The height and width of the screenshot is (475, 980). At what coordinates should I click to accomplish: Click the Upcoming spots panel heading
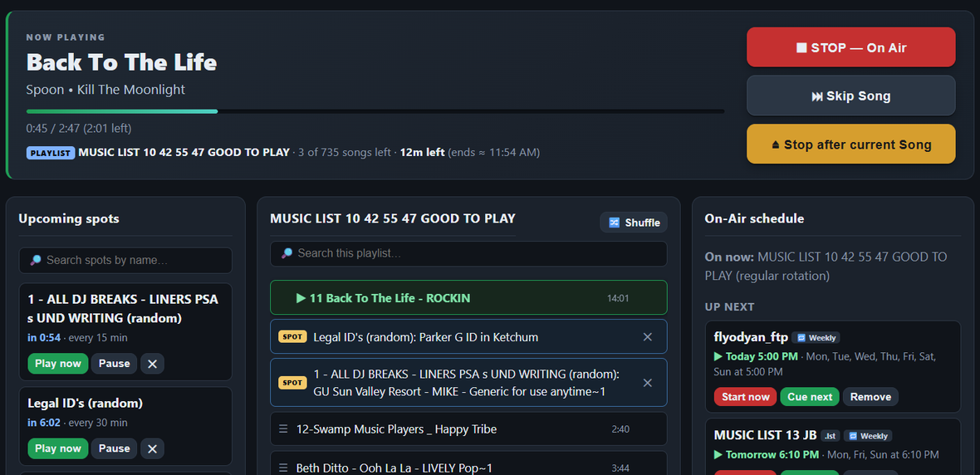pyautogui.click(x=69, y=218)
